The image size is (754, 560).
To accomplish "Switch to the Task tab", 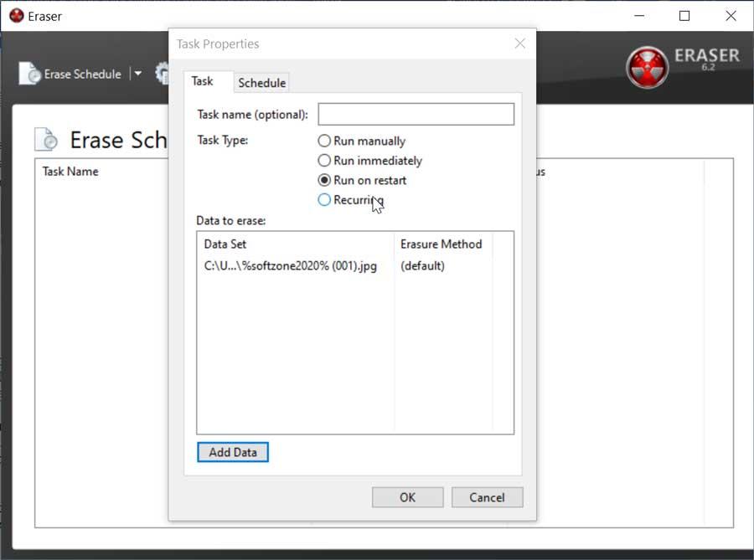I will click(x=202, y=81).
